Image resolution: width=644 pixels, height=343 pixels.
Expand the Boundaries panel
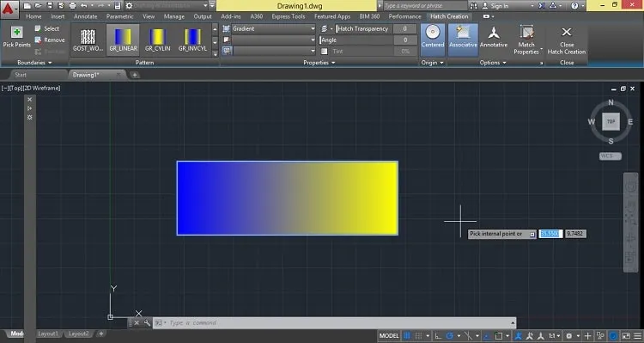pyautogui.click(x=34, y=63)
